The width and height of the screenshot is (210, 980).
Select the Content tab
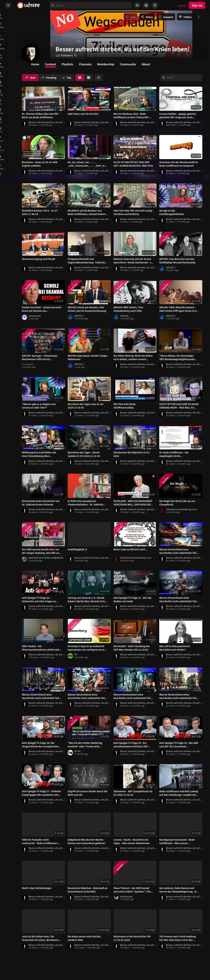point(50,64)
